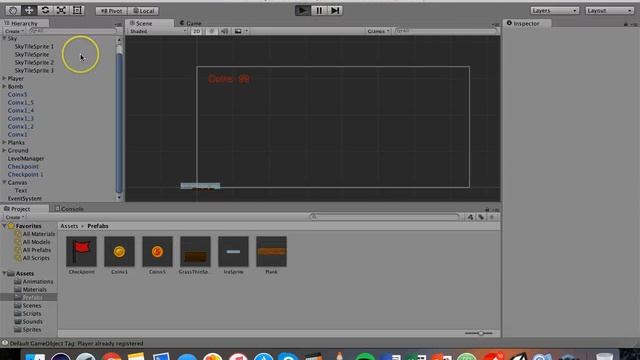This screenshot has height=360, width=640.
Task: Select the Rect transform tool
Action: 77,10
